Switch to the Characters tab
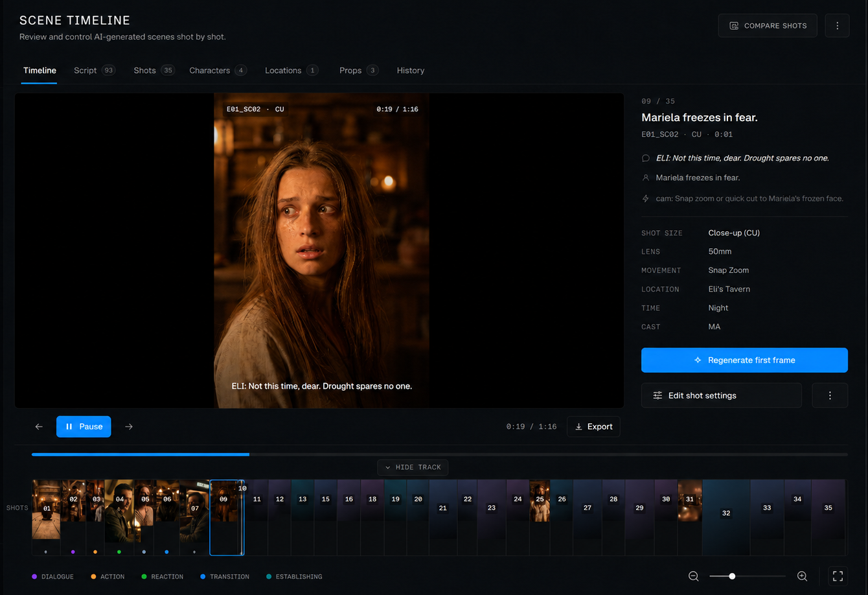This screenshot has width=868, height=595. [218, 71]
